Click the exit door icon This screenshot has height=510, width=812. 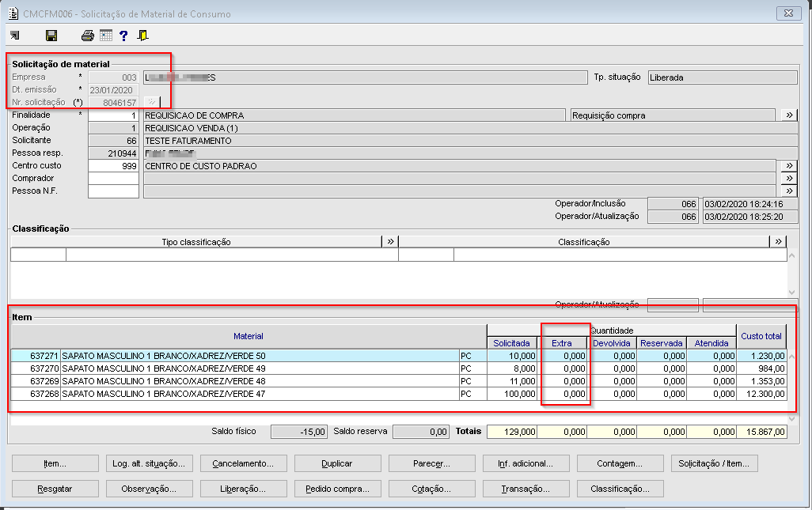tap(142, 35)
